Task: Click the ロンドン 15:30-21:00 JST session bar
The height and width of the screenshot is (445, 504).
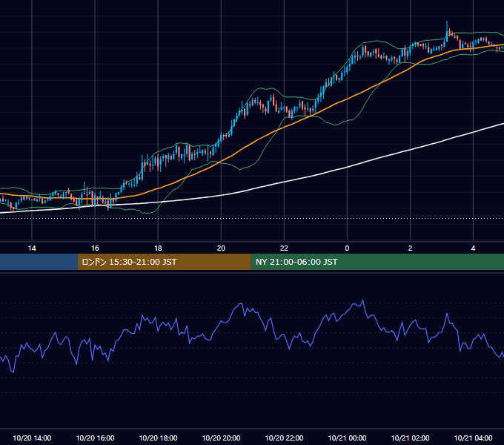Action: [165, 262]
